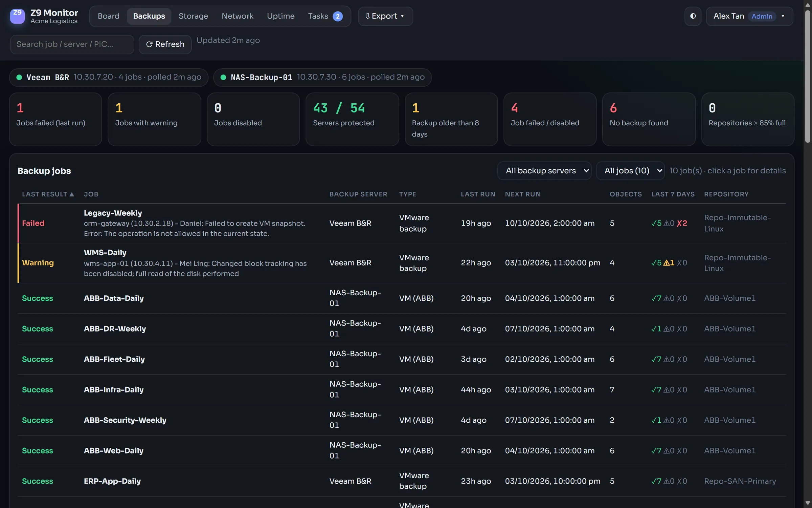Sort by the Last Run column header

point(478,194)
